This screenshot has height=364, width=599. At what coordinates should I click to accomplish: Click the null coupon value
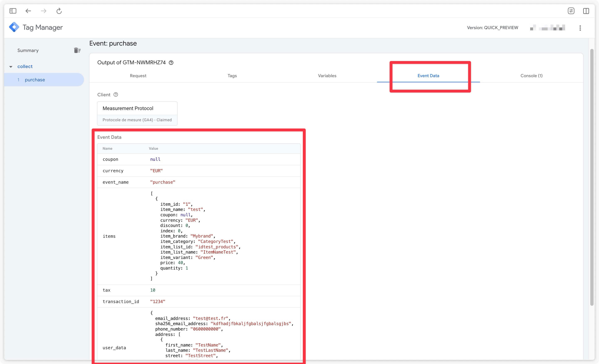[155, 159]
